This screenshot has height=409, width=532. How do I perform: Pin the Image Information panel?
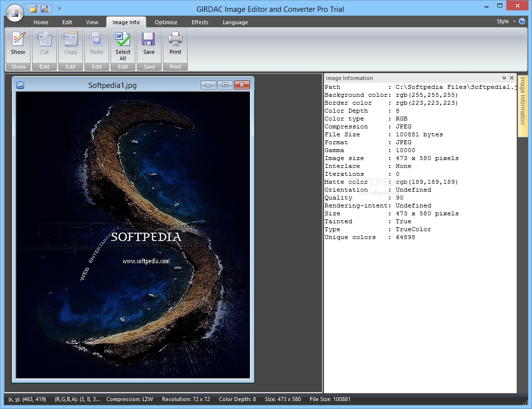[504, 78]
